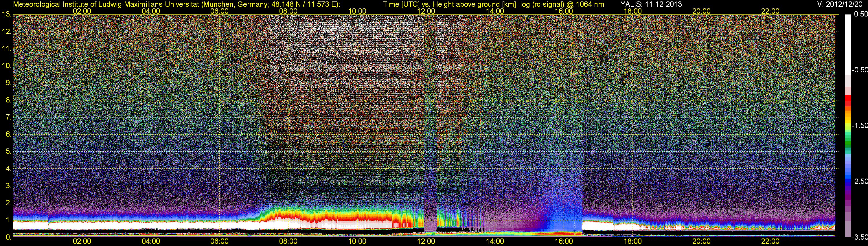Click the 04:00 label on the bottom time axis
This screenshot has width=868, height=246.
coord(151,241)
